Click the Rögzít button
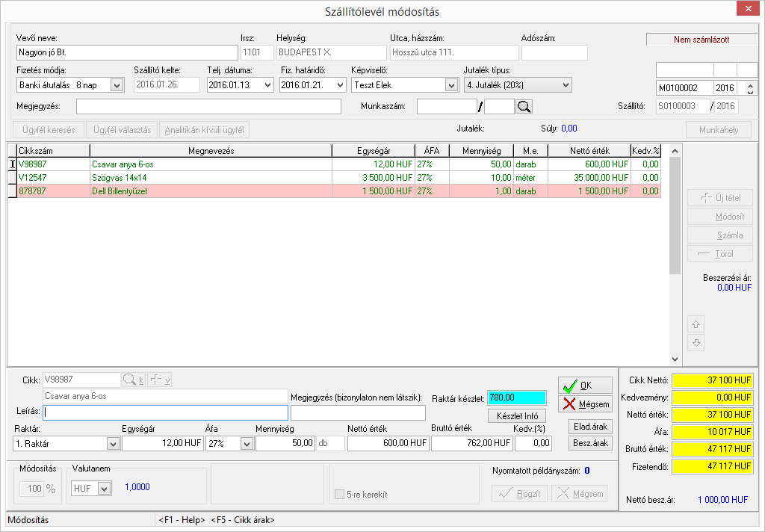Image resolution: width=765 pixels, height=532 pixels. coord(520,493)
